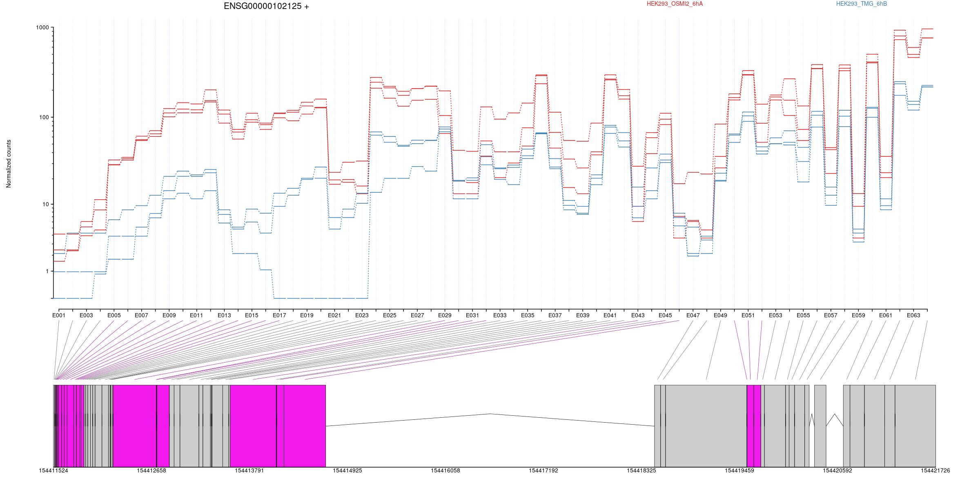Click the 100 y-axis tick label

coord(44,117)
